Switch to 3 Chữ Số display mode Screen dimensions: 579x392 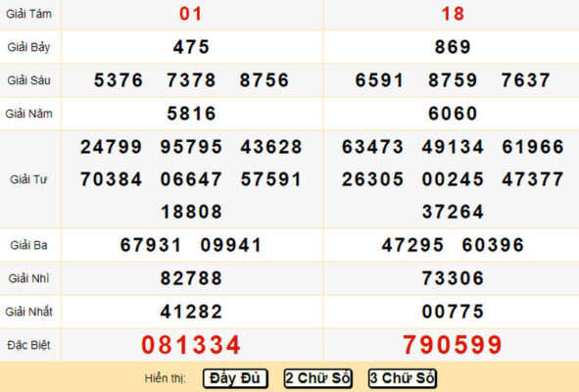tap(403, 378)
